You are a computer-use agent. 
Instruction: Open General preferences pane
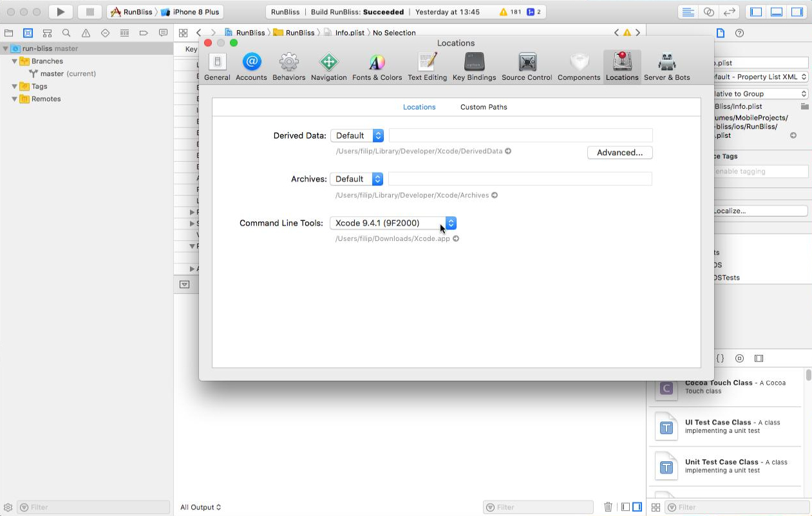(217, 67)
